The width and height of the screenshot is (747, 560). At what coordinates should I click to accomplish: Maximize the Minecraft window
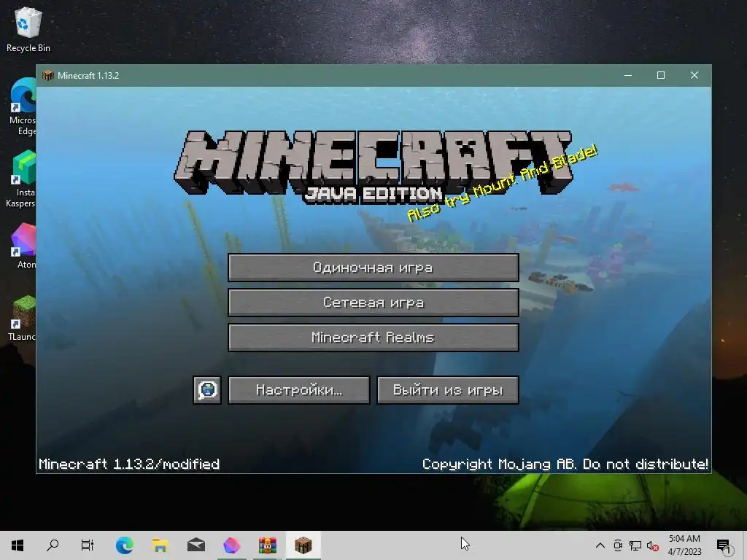coord(661,75)
